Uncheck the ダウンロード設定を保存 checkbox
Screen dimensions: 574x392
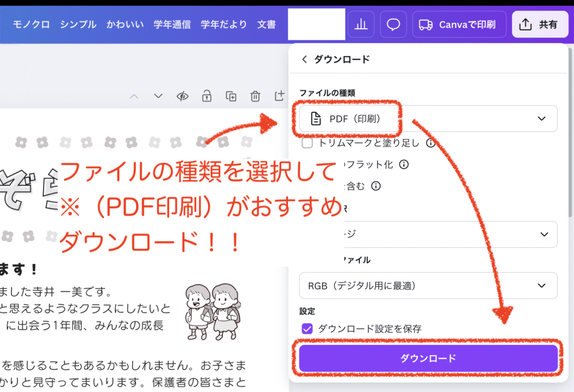click(x=307, y=329)
